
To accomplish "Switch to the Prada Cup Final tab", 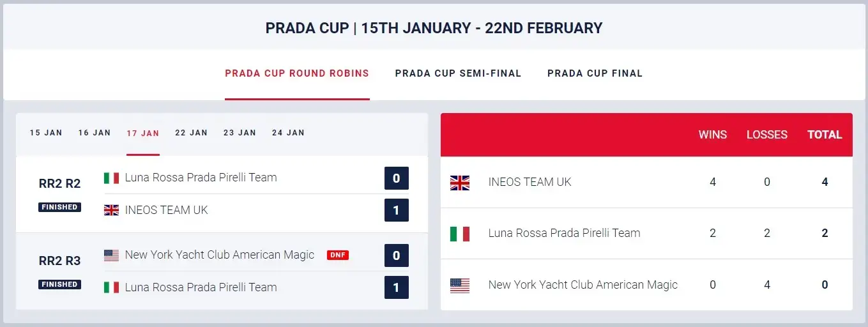I will pyautogui.click(x=595, y=73).
